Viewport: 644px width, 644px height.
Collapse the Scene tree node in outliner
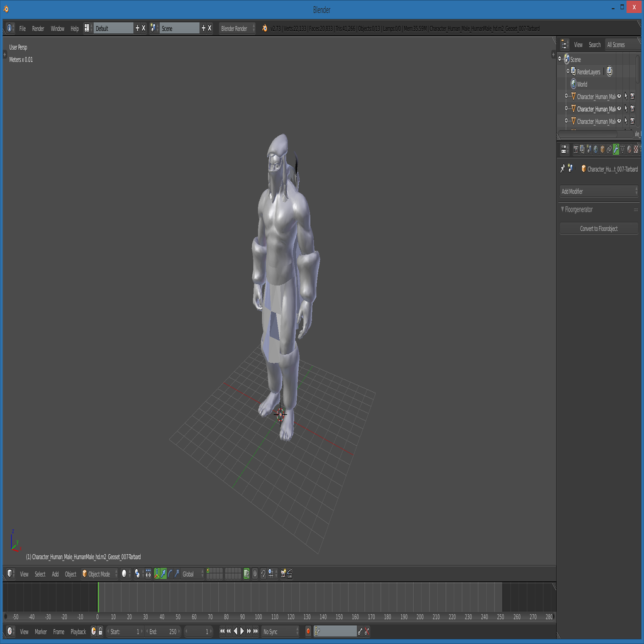click(x=559, y=58)
